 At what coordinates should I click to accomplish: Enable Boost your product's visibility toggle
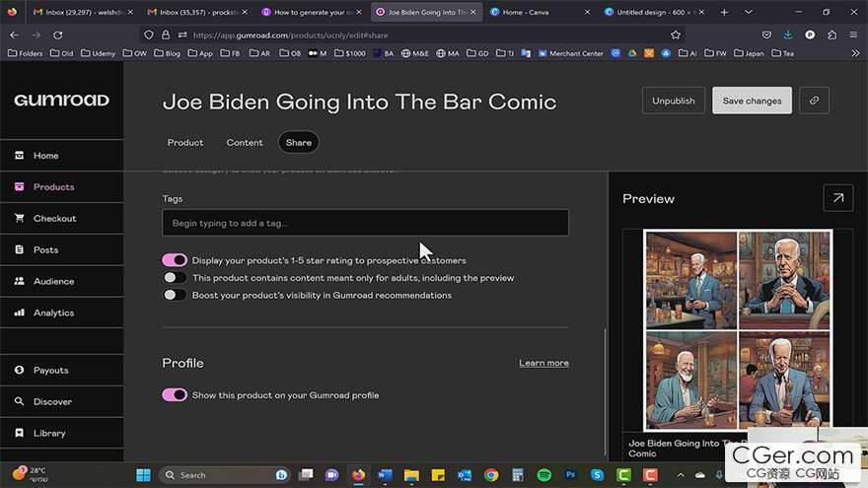175,295
